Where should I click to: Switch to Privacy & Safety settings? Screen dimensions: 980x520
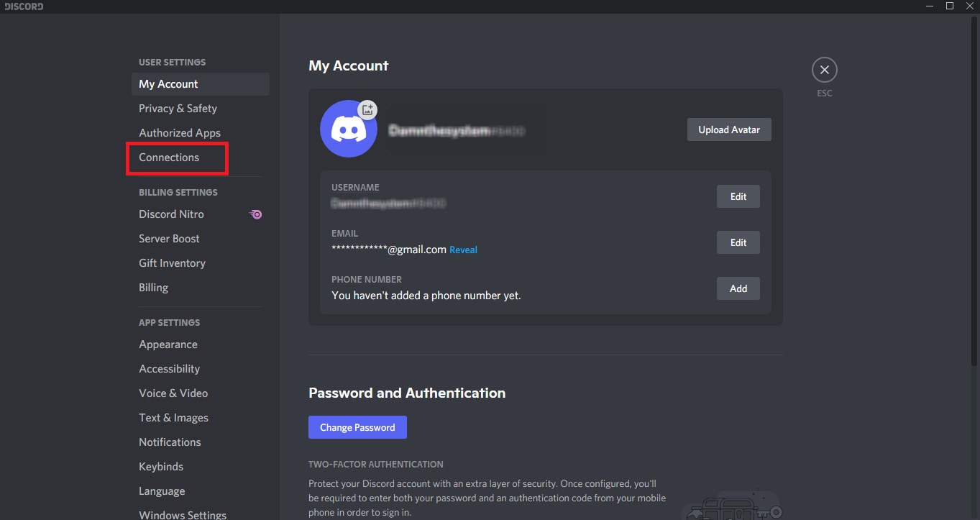point(178,108)
